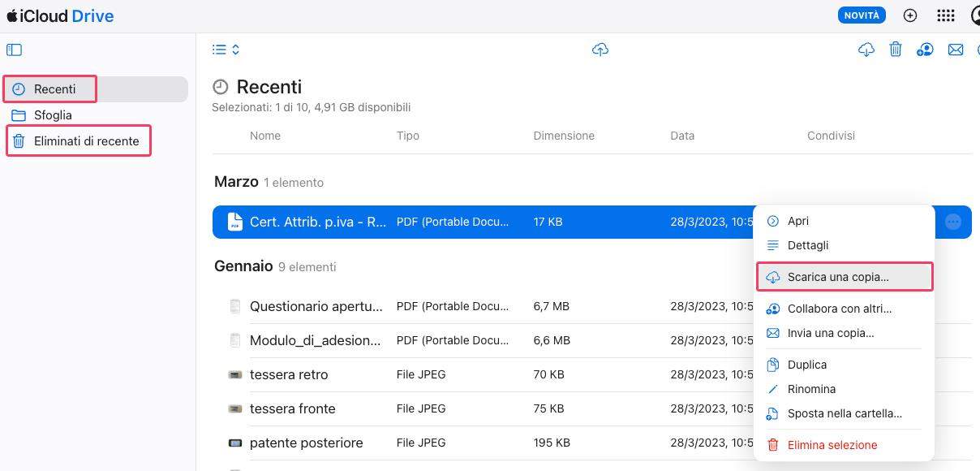Select the tessera fronte JPEG file

pos(290,408)
